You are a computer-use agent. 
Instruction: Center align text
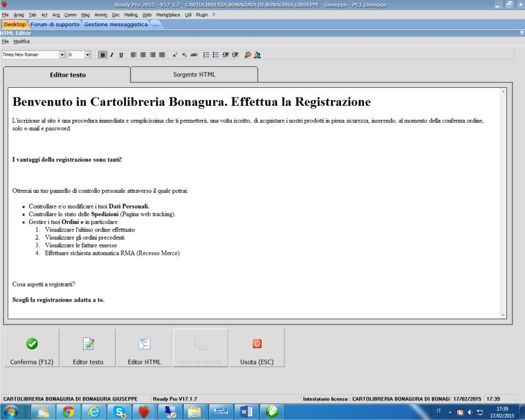[x=143, y=55]
